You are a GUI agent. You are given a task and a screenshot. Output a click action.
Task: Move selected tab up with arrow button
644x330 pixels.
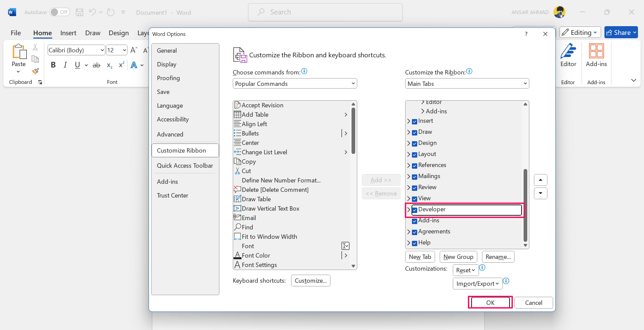click(540, 180)
